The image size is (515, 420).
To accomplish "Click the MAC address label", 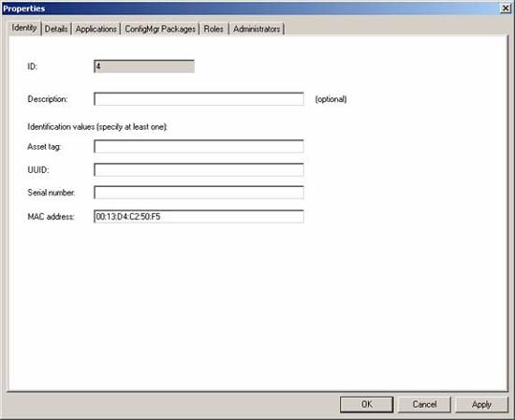I will 51,217.
